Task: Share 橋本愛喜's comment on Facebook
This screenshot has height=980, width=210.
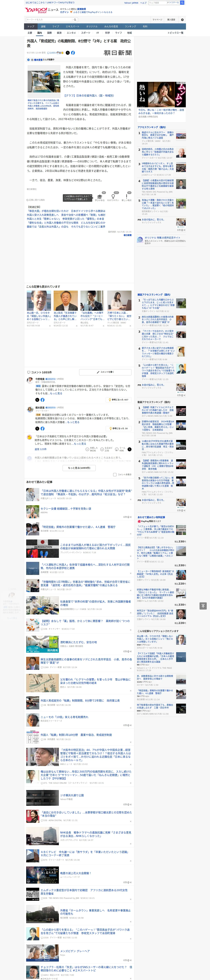Action: click(x=42, y=428)
